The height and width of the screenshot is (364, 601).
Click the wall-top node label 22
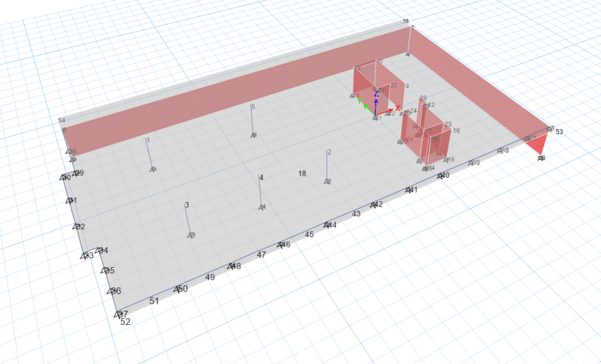[394, 86]
